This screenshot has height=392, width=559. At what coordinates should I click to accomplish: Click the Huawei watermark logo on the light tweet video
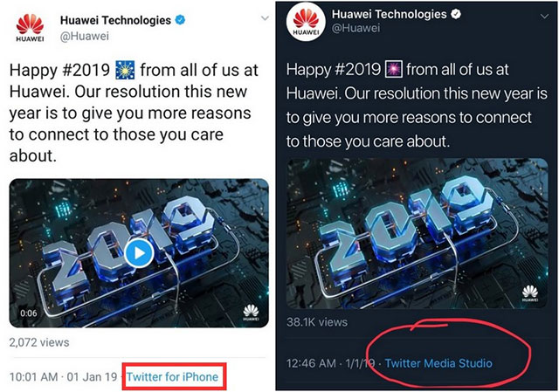(251, 312)
